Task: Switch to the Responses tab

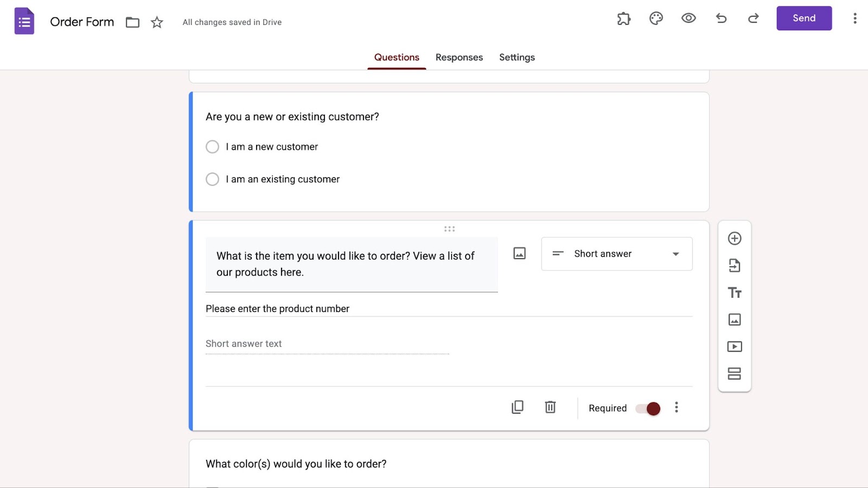Action: coord(459,57)
